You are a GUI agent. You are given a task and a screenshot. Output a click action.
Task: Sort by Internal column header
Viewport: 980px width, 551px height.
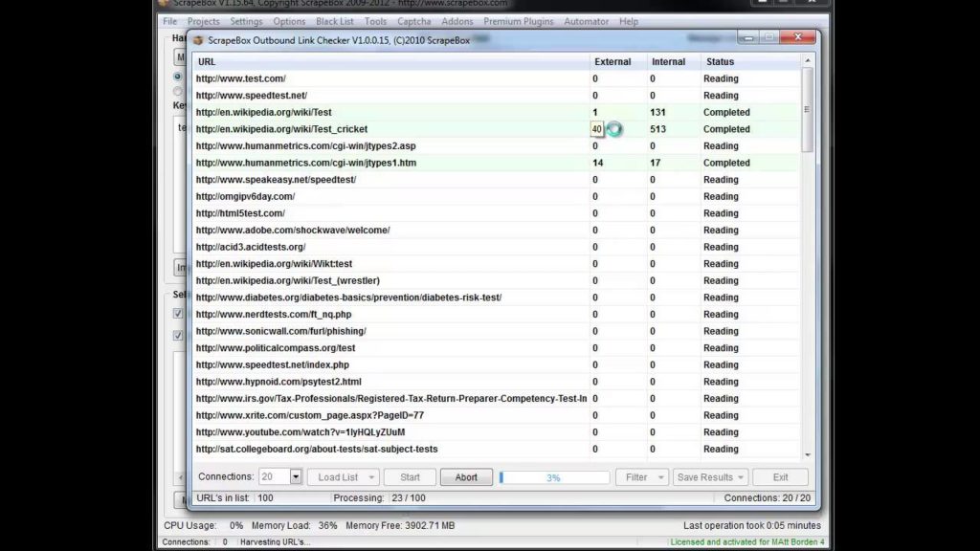pos(674,62)
